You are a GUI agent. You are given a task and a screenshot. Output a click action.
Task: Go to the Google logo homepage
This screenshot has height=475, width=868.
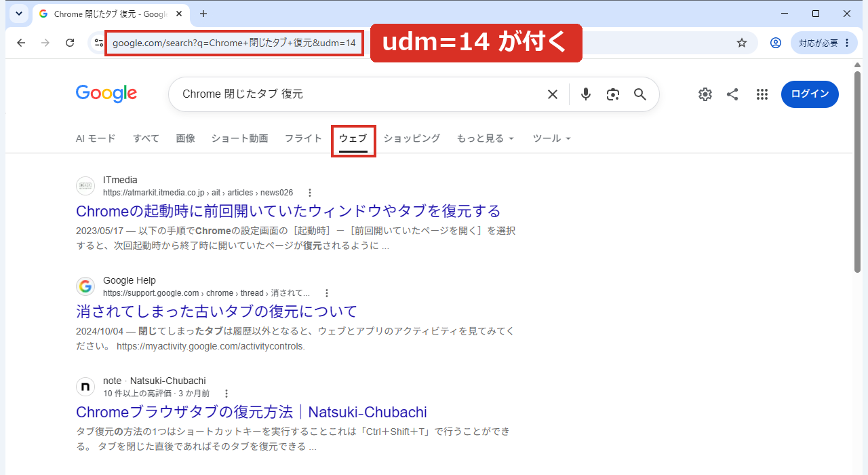pyautogui.click(x=106, y=94)
